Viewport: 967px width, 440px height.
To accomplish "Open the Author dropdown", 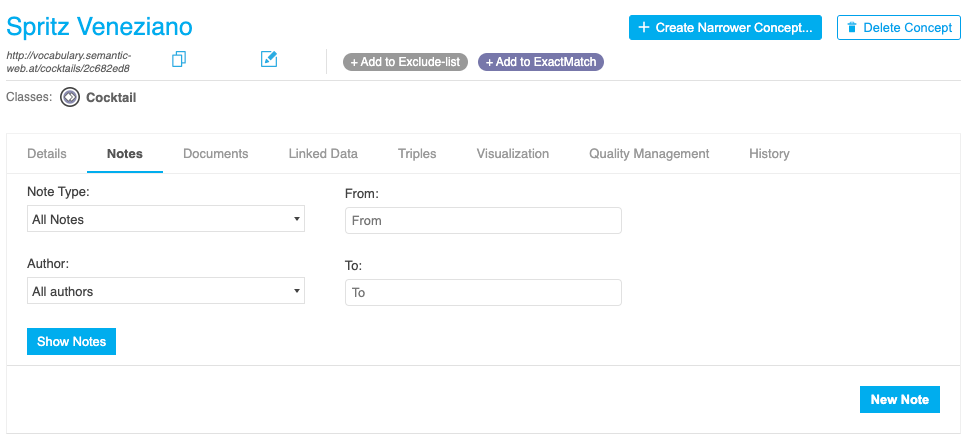I will [166, 292].
